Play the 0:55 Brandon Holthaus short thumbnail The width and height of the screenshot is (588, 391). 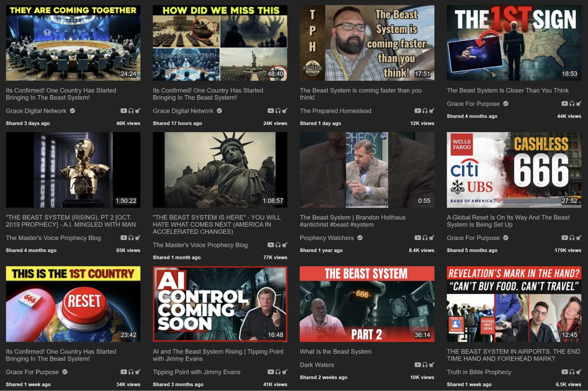coord(367,170)
